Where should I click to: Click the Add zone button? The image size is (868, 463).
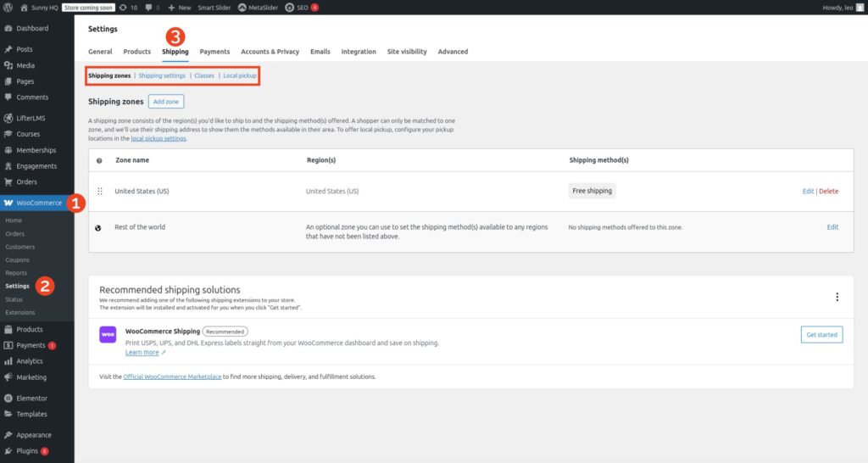coord(166,102)
